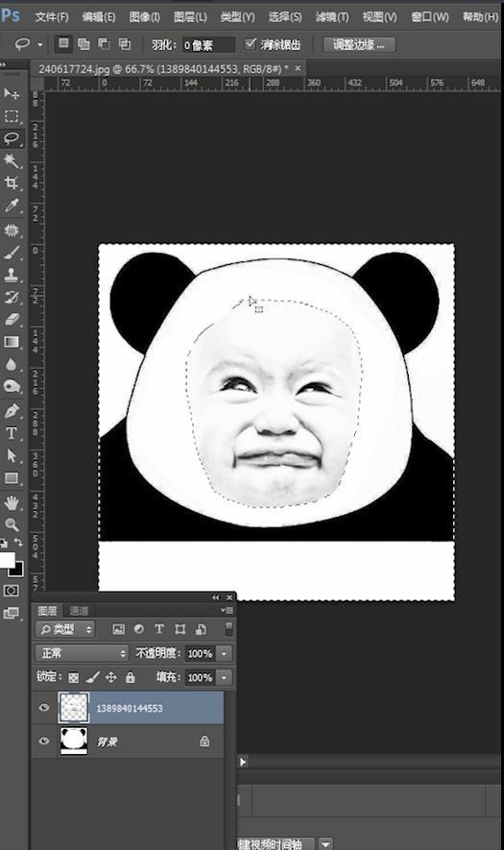This screenshot has width=504, height=850.
Task: Hide the 背景 layer via eye icon
Action: 44,741
